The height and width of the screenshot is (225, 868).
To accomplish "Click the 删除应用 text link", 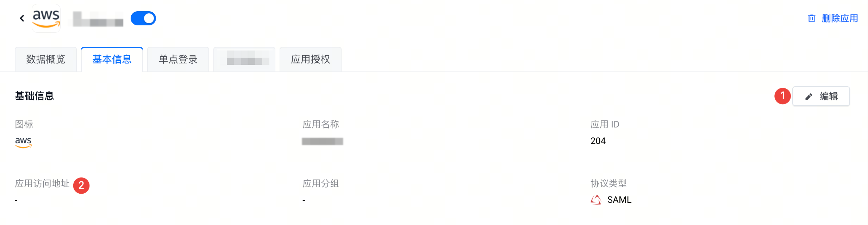I will pos(840,18).
